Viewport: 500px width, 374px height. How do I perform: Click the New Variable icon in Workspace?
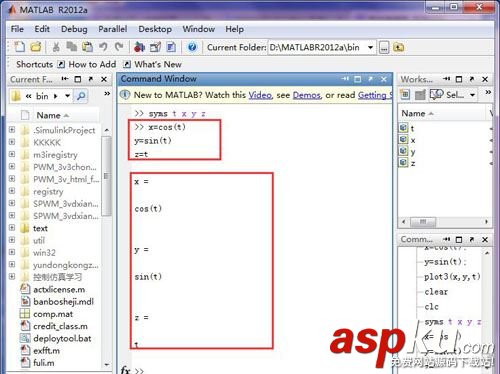click(405, 95)
